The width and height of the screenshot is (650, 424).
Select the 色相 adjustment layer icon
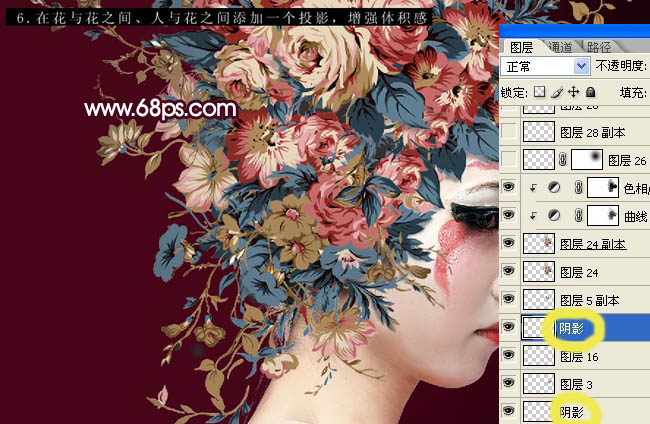[554, 187]
